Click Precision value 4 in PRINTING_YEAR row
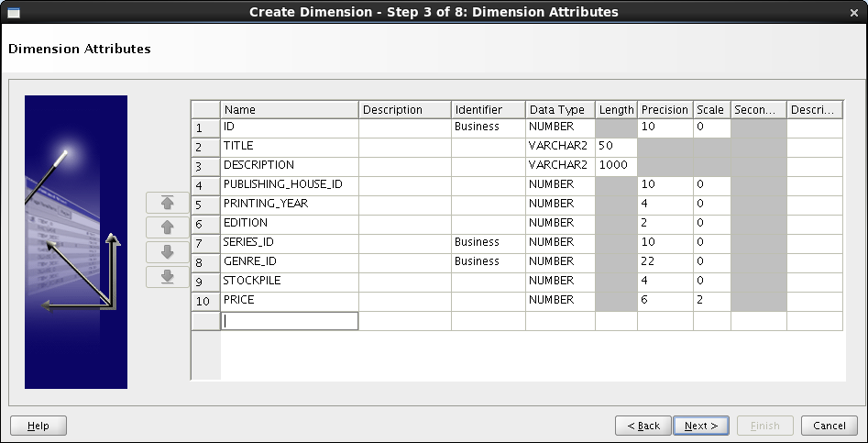The width and height of the screenshot is (868, 443). tap(665, 205)
